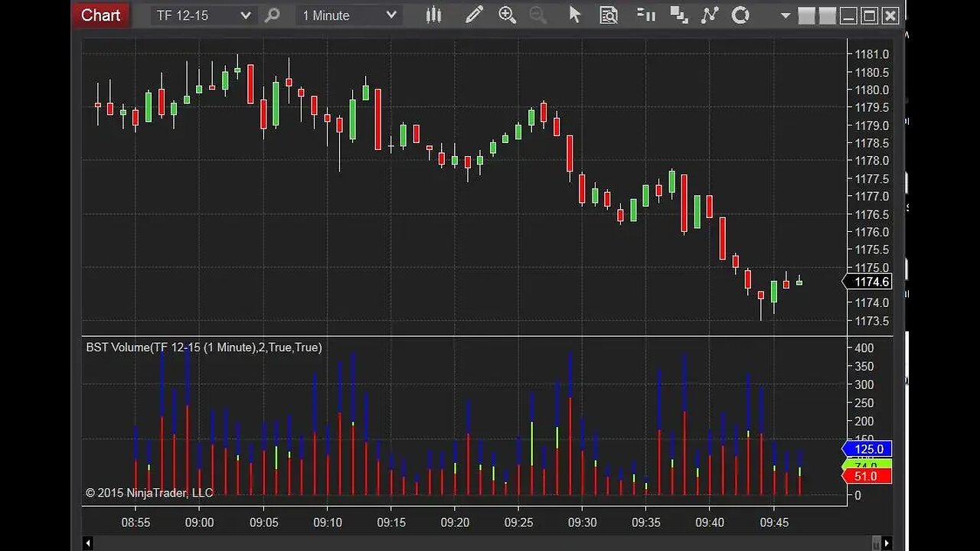Open the TF 12-15 instrument dropdown

tap(201, 15)
